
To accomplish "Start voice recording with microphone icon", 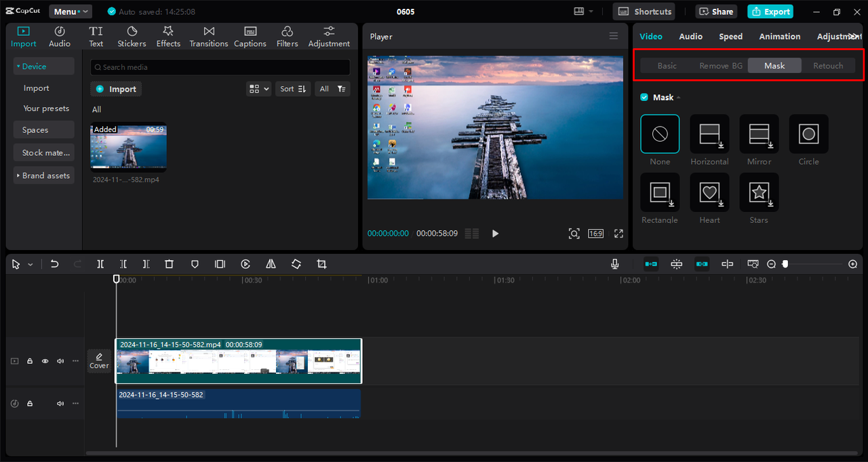I will coord(615,264).
